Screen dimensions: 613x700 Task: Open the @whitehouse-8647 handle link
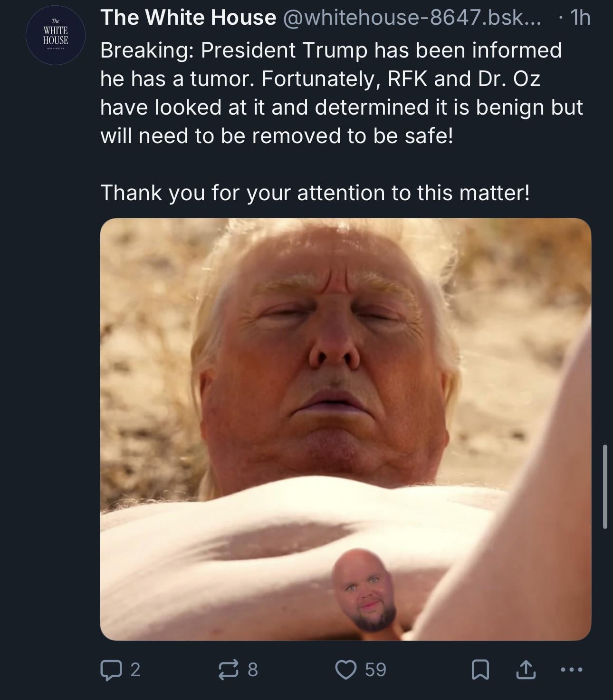[x=412, y=18]
